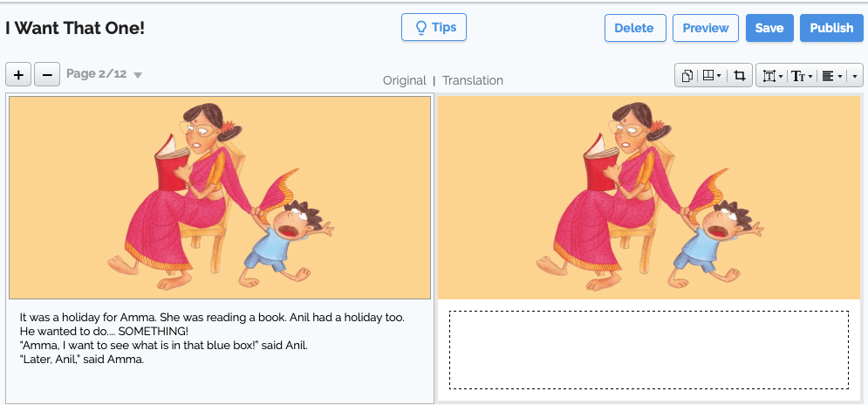Save the story
The image size is (868, 405).
pos(769,28)
